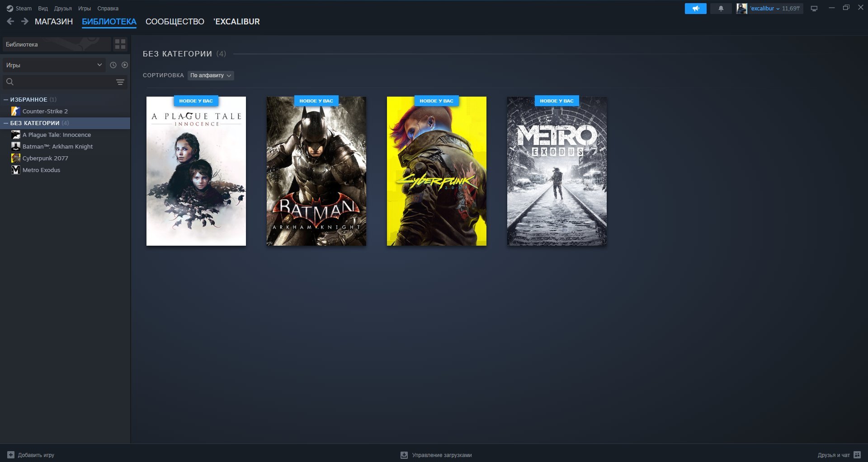Focus the library search field
Screen dimensions: 868x462
(x=65, y=82)
